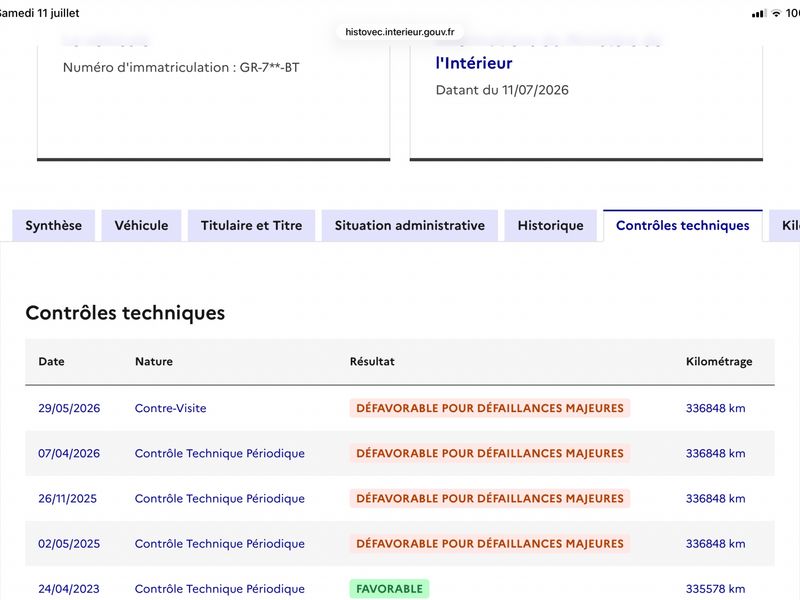Select the date 26/11/2025
Viewport: 800px width, 600px height.
point(67,498)
